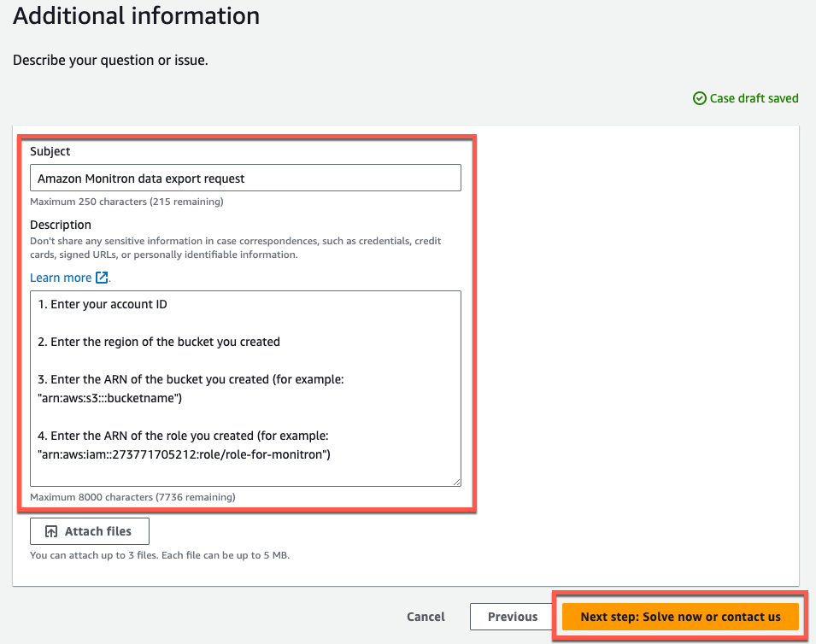Click the Cancel button
The width and height of the screenshot is (816, 644).
point(425,616)
